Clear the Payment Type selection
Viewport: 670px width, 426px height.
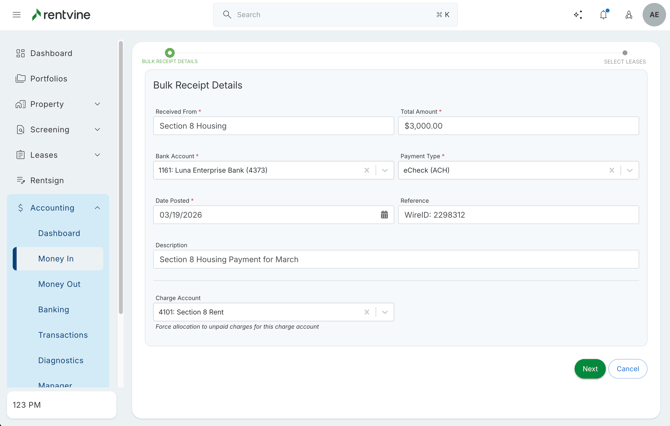[612, 171]
